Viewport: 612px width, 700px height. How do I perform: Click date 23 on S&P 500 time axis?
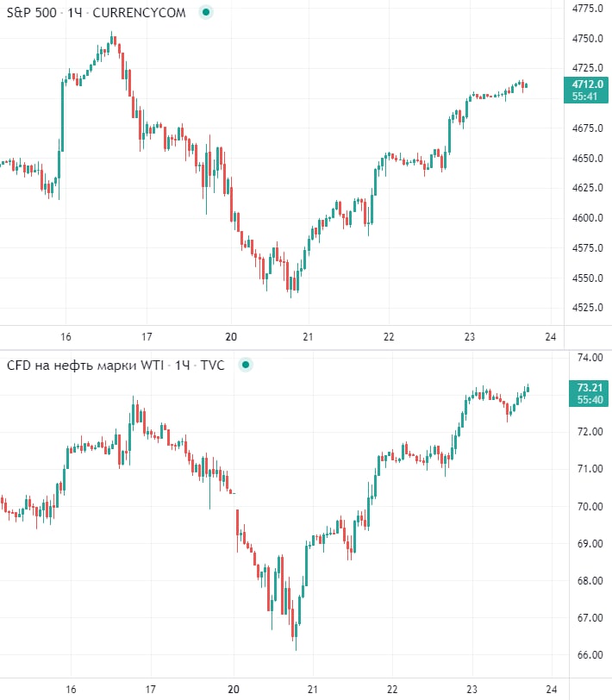pyautogui.click(x=470, y=337)
